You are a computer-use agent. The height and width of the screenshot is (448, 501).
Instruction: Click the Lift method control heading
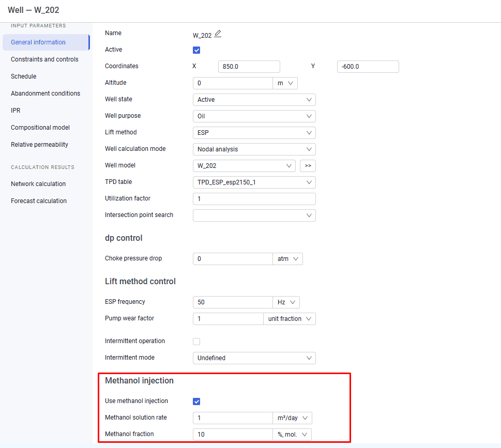point(140,281)
